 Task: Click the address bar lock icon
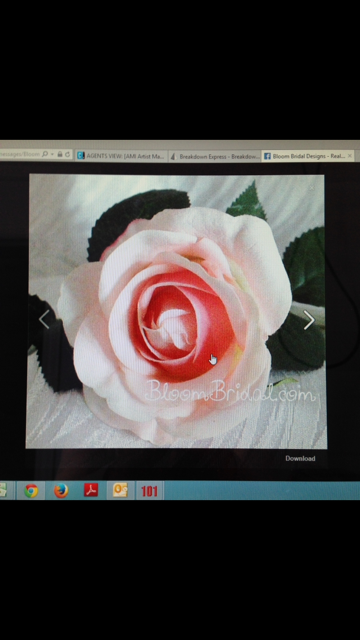tap(60, 154)
